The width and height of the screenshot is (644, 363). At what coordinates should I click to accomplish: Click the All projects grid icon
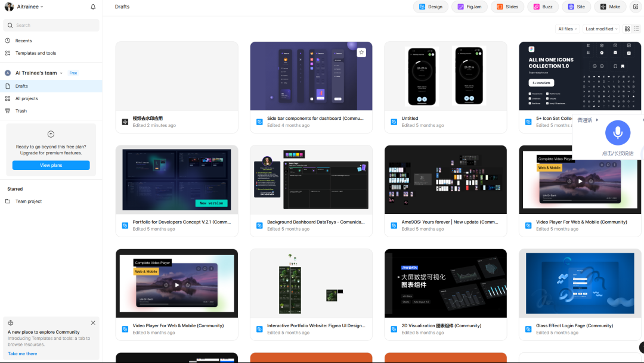7,98
